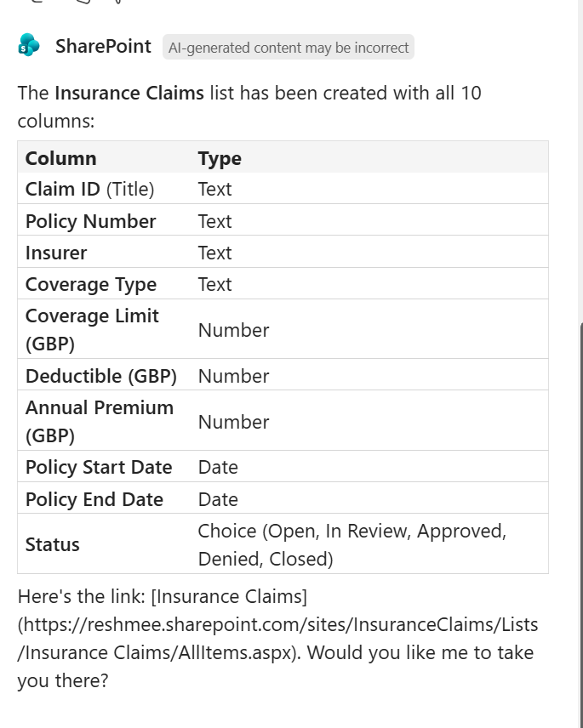Viewport: 583px width, 728px height.
Task: Select the Type header cell in table
Action: [220, 158]
